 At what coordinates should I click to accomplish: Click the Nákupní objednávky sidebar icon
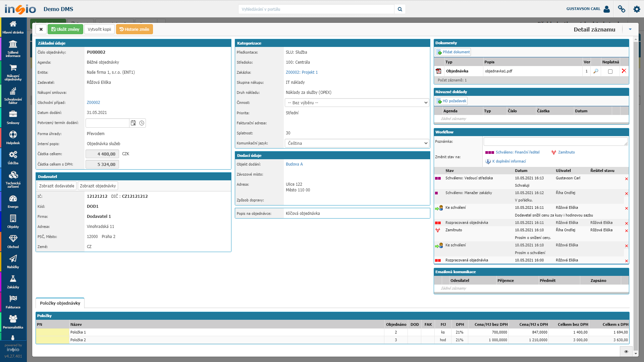pos(12,72)
